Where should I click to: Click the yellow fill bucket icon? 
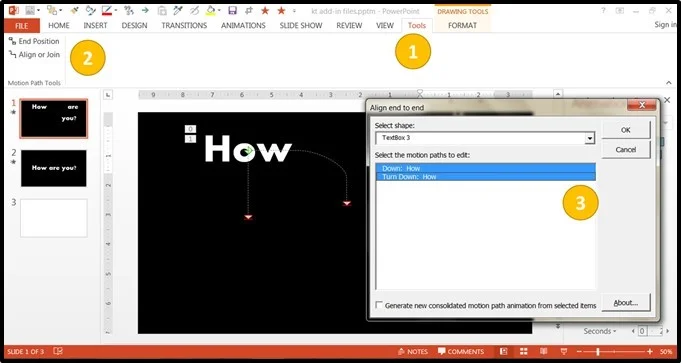[x=210, y=10]
